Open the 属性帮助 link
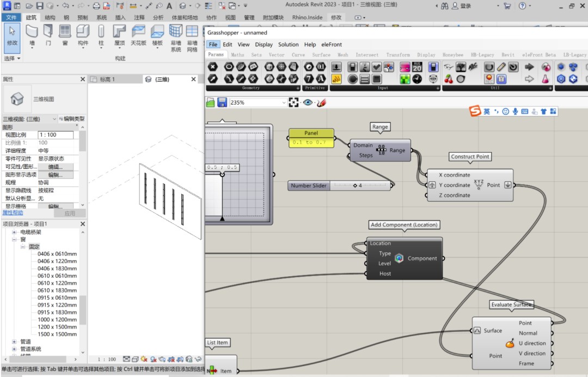The height and width of the screenshot is (377, 588). click(13, 212)
